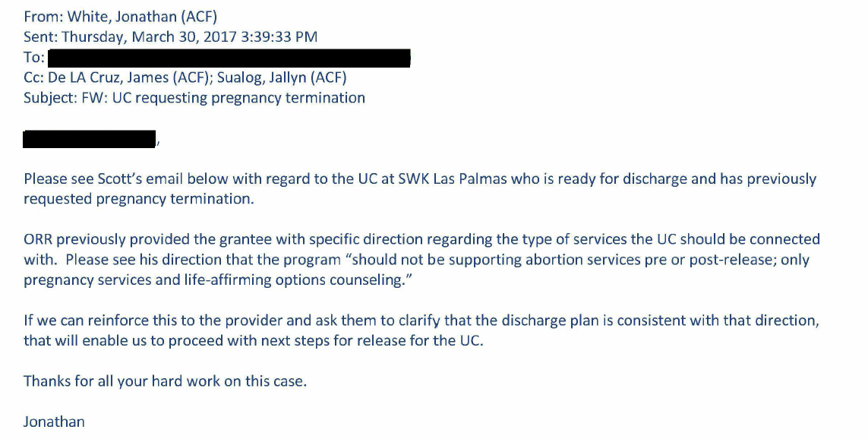
Task: Click the "Cc:" field label
Action: click(x=33, y=77)
